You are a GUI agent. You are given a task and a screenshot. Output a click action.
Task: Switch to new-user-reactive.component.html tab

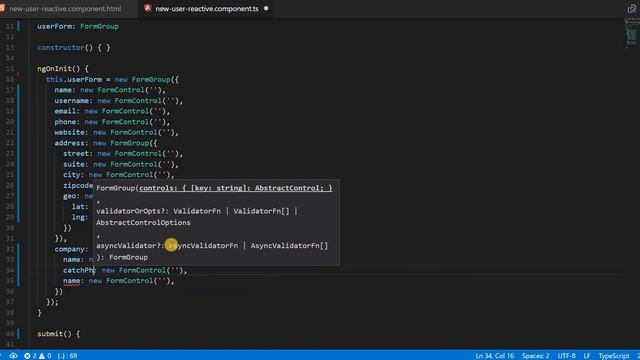[64, 9]
